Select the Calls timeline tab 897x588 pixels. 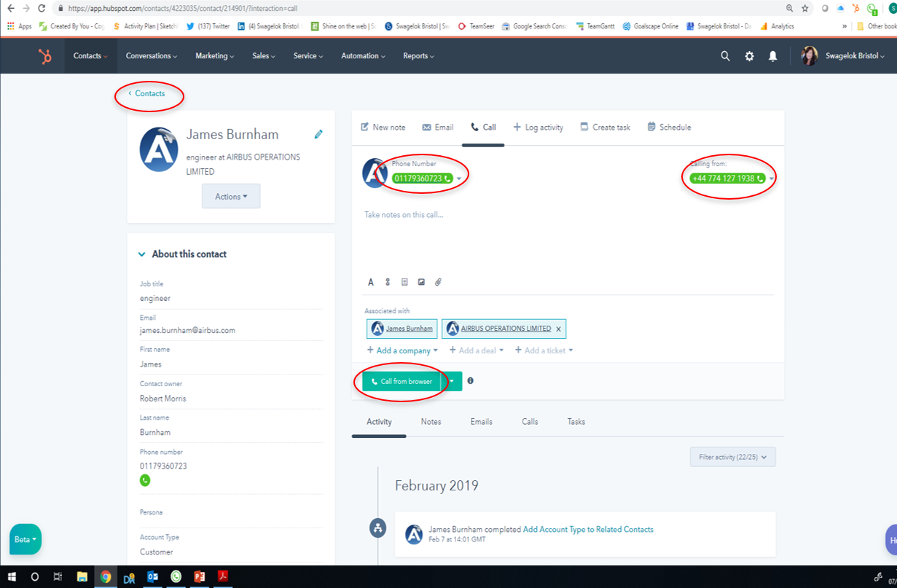(530, 422)
